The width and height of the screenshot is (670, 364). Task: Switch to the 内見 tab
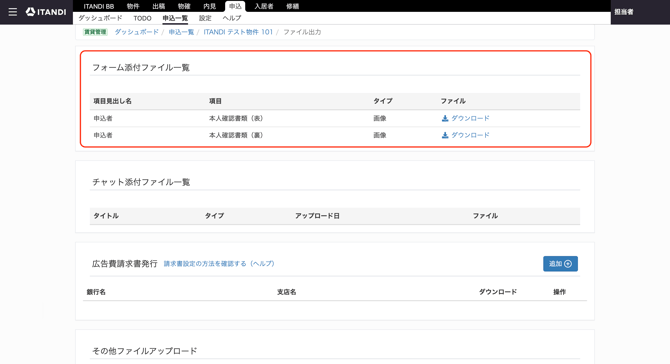210,6
